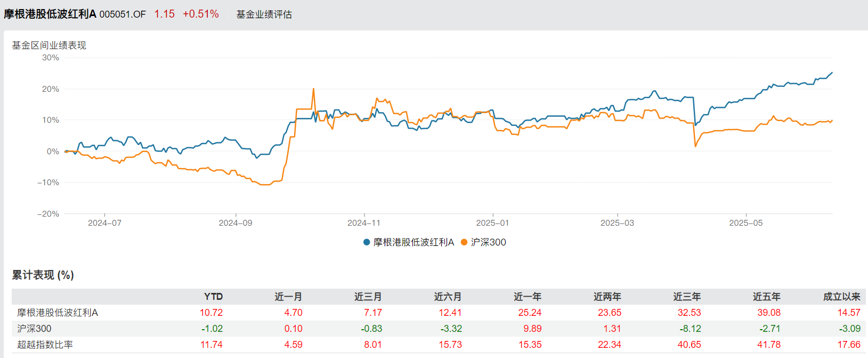Select the 沪深300 row label in table
The image size is (868, 358).
[34, 329]
